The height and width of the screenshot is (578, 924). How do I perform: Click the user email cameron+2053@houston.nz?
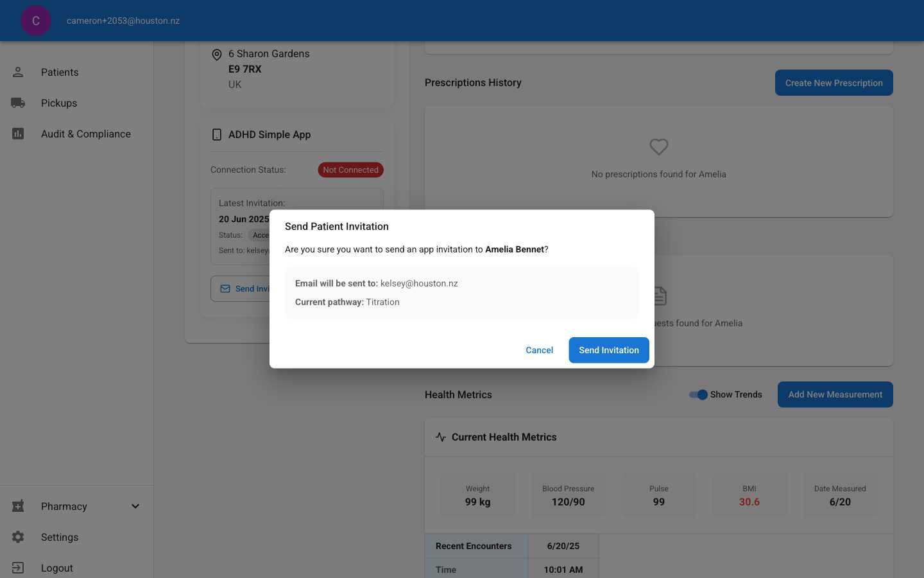pyautogui.click(x=123, y=21)
